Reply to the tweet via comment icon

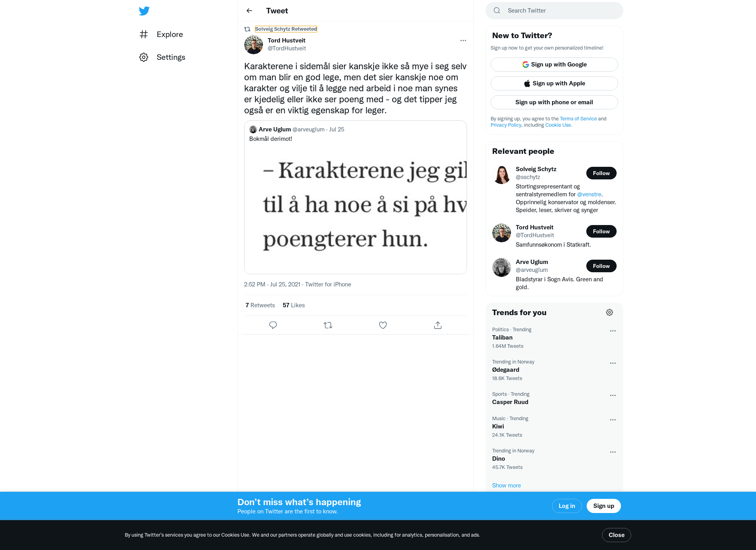[x=273, y=325]
